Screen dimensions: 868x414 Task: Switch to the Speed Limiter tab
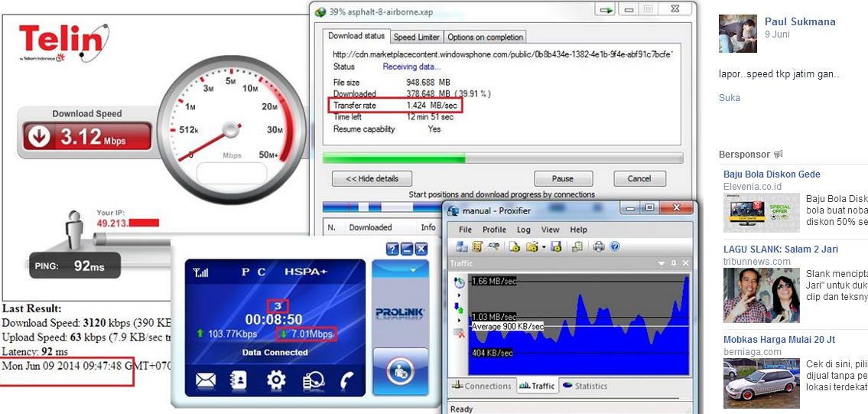tap(416, 37)
